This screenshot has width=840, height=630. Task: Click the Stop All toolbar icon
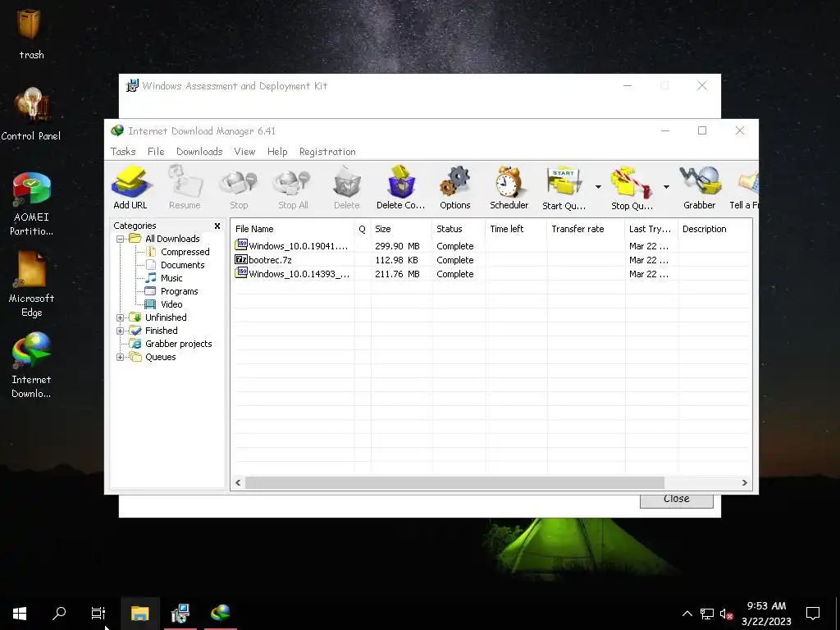tap(293, 188)
